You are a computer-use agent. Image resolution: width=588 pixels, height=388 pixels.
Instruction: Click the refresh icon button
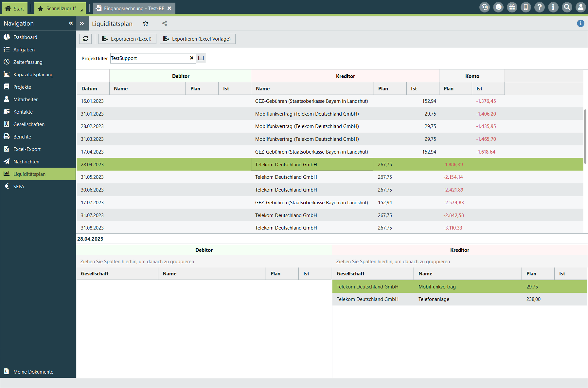(85, 39)
